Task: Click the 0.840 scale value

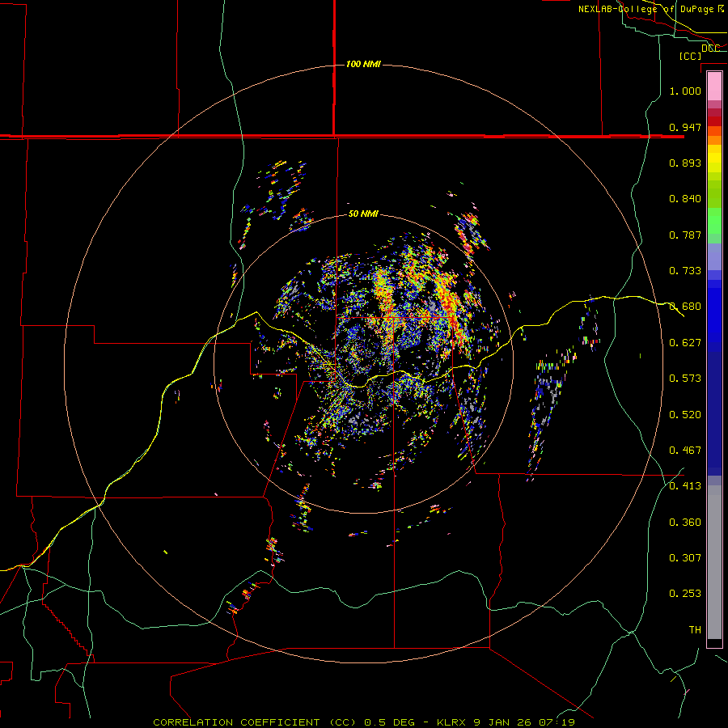Action: [685, 199]
